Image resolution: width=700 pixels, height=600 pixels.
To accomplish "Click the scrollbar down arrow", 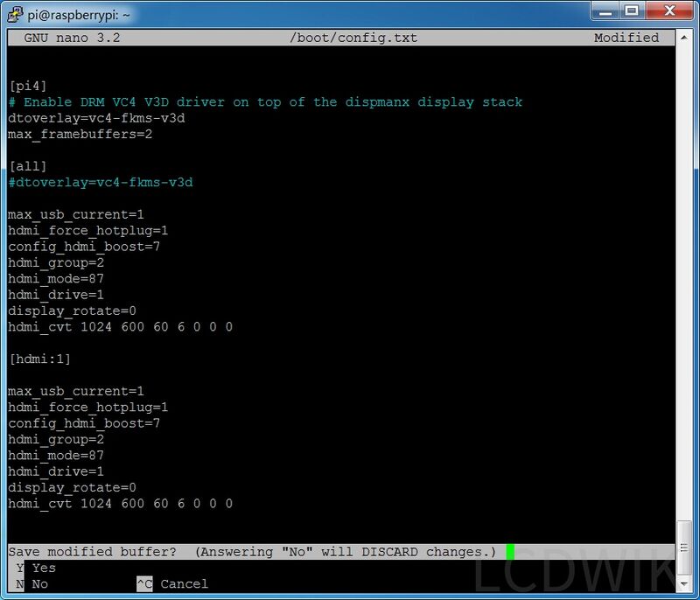I will pos(683,584).
